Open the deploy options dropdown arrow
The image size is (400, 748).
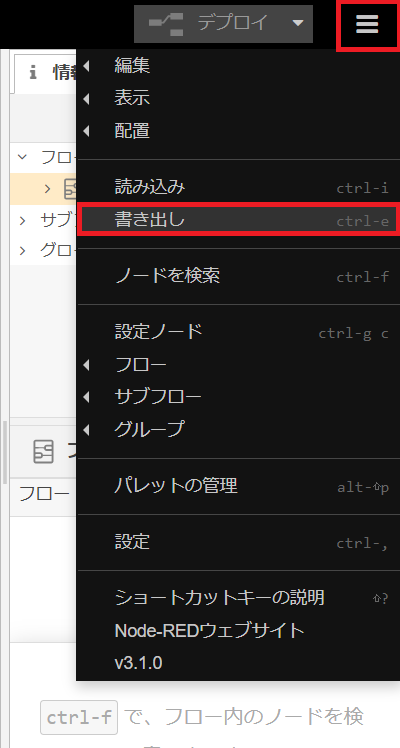(x=298, y=23)
